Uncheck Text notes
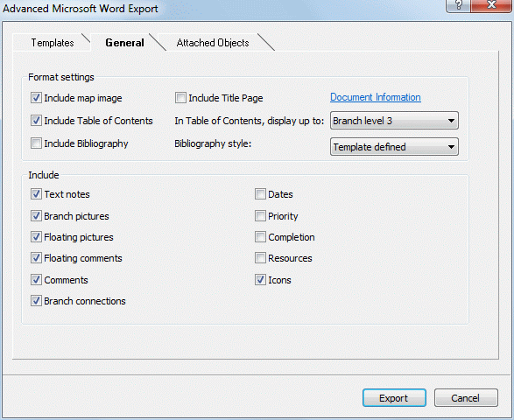 pyautogui.click(x=36, y=194)
